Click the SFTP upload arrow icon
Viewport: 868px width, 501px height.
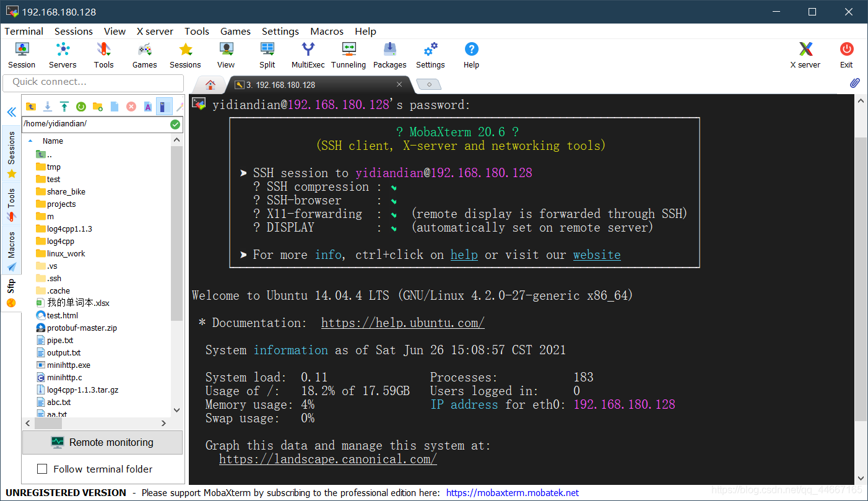coord(64,107)
